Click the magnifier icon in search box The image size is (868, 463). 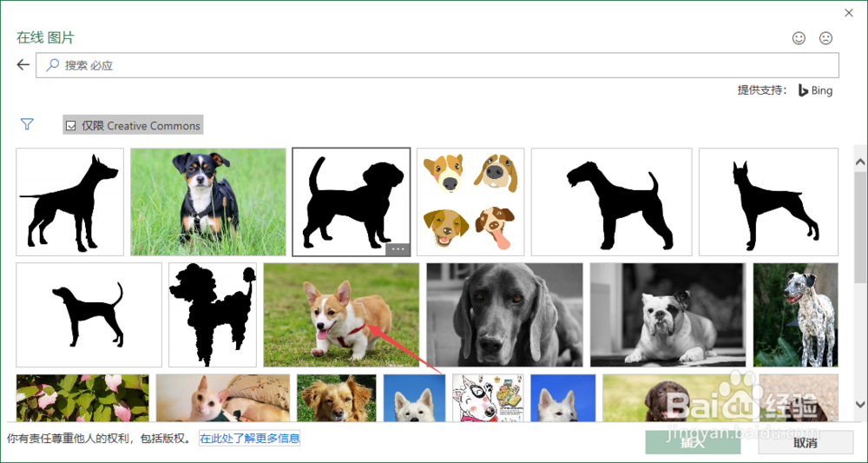click(x=52, y=65)
